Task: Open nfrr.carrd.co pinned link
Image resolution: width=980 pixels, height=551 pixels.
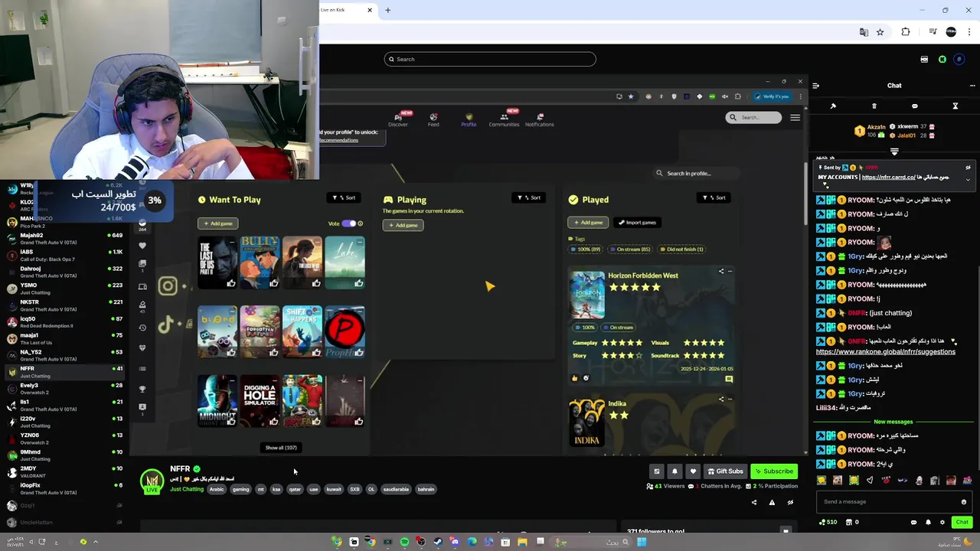Action: 888,177
